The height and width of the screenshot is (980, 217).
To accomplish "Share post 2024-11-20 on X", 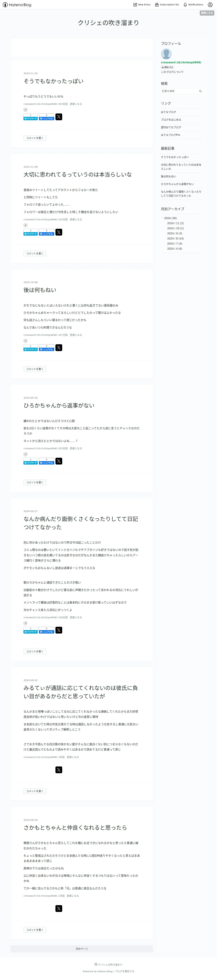I will [59, 117].
